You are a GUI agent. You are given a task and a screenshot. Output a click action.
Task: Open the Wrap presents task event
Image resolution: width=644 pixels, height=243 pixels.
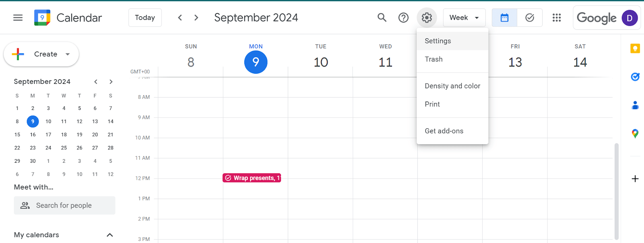[252, 178]
